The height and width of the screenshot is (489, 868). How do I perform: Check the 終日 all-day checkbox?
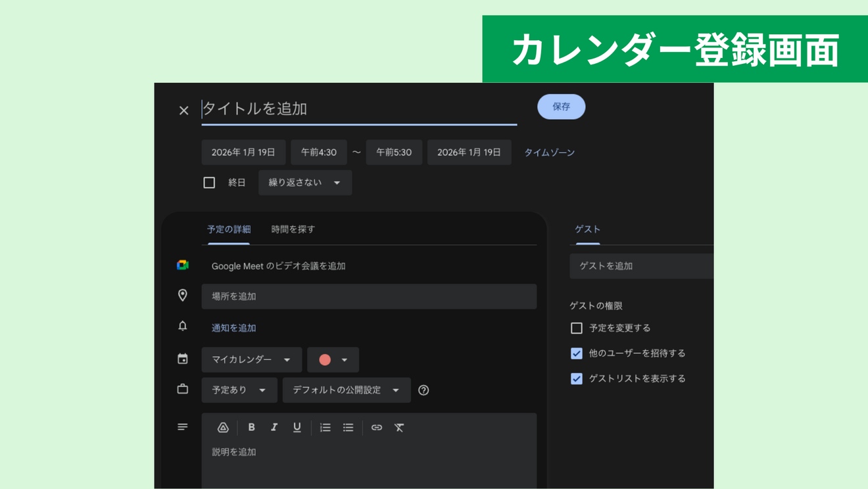(209, 182)
